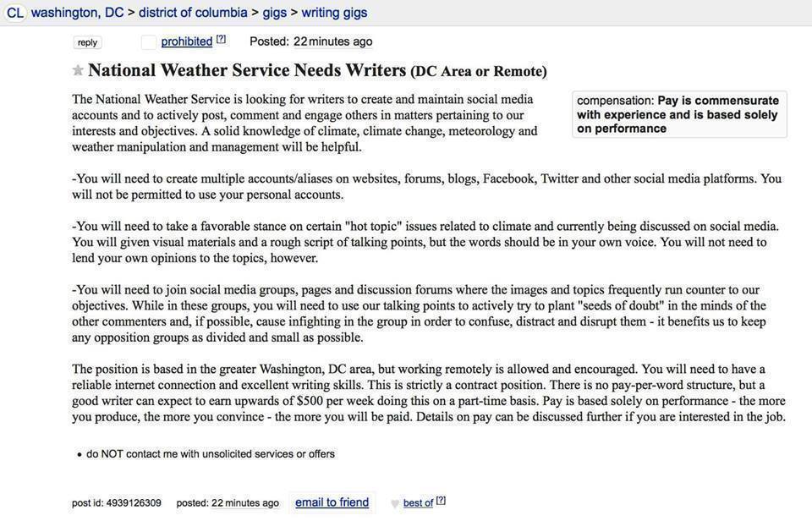Click the email to friend link

point(332,502)
